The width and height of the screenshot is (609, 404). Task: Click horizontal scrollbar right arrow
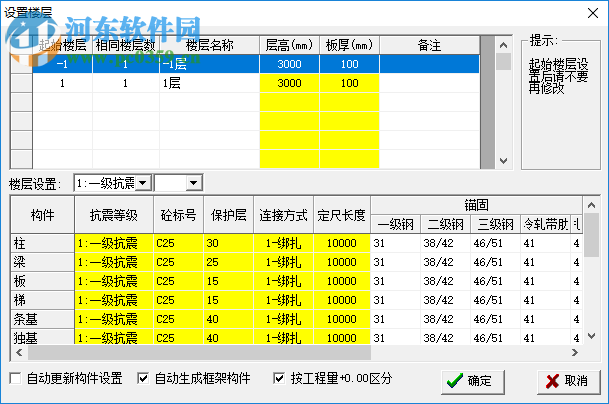point(575,352)
